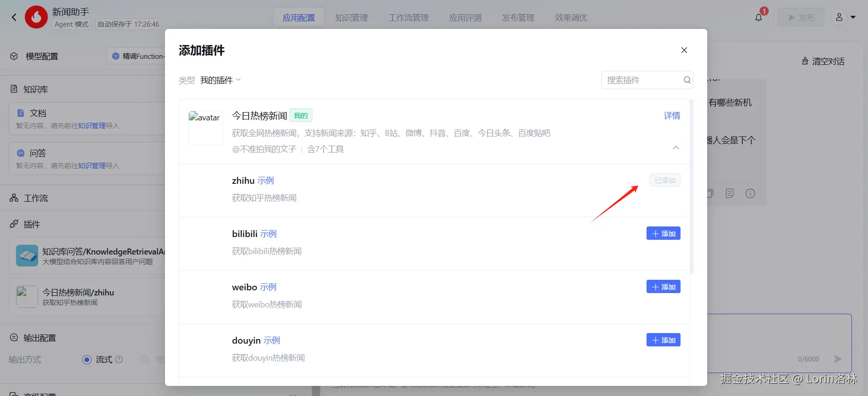Open the 精调Function model selector
Viewport: 868px width, 396px height.
136,56
